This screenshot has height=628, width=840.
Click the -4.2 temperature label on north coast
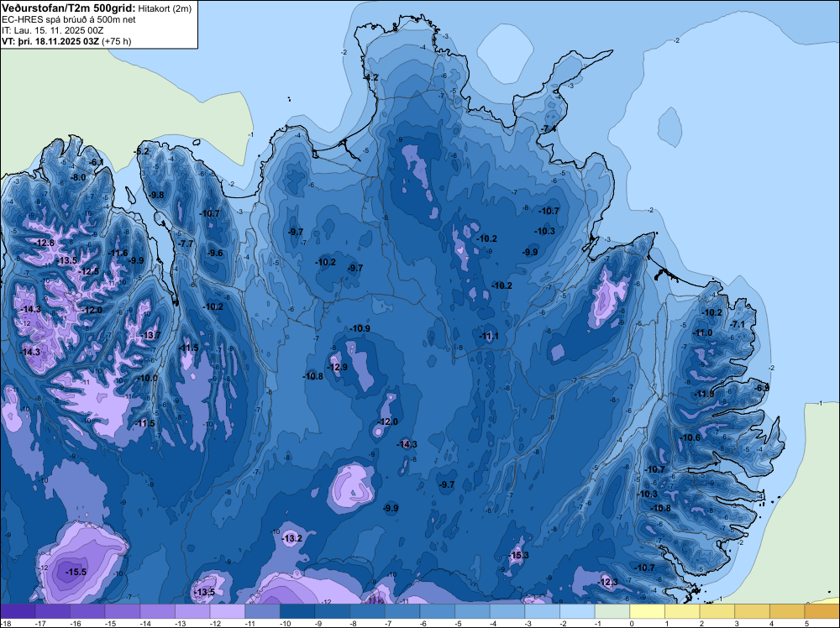370,77
